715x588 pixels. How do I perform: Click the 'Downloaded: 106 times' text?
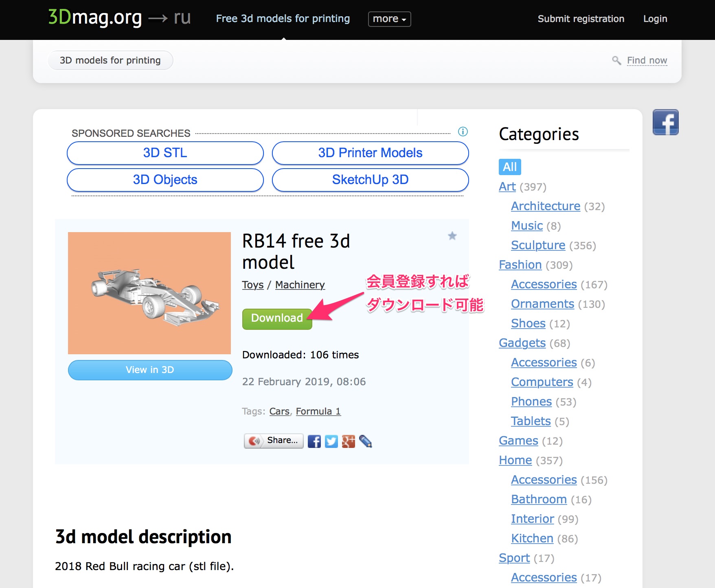click(300, 355)
